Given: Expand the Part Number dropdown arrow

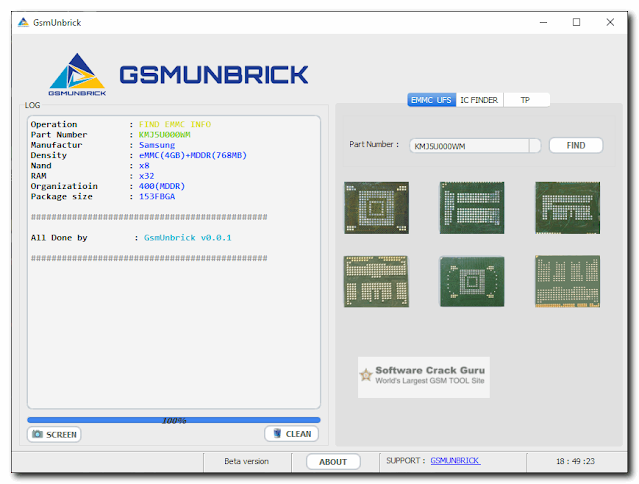Looking at the screenshot, I should pos(535,146).
